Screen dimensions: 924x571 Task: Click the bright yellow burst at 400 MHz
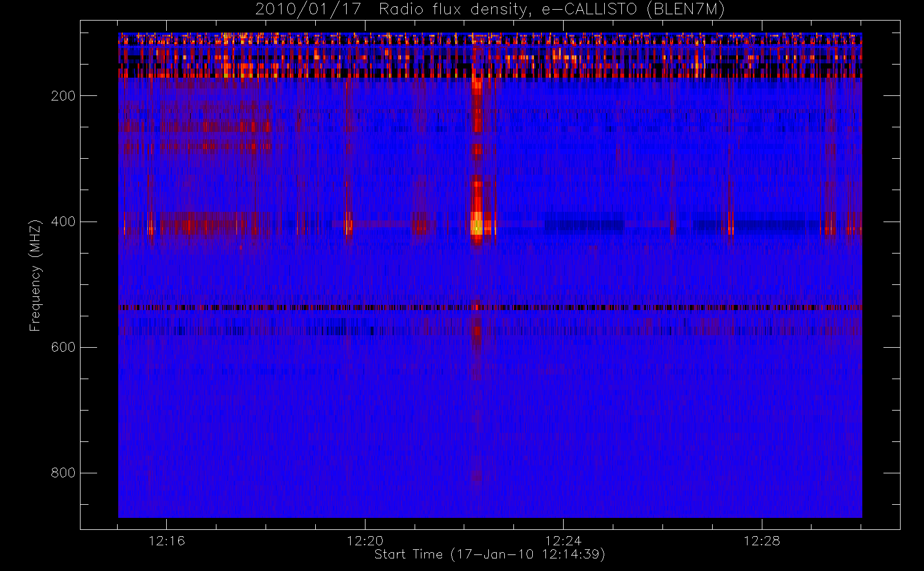[x=477, y=223]
